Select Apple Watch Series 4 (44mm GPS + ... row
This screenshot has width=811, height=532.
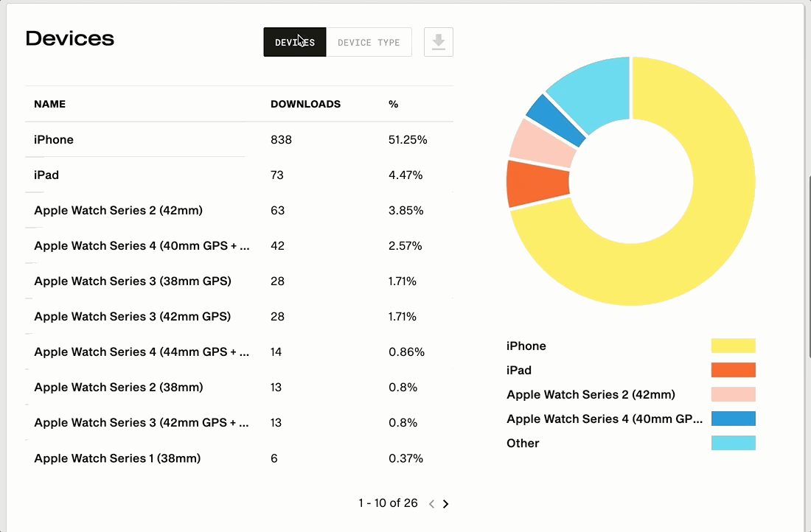point(239,352)
